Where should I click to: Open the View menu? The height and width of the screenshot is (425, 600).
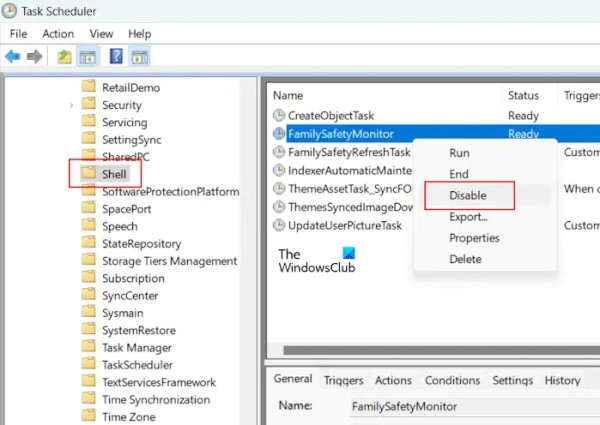pyautogui.click(x=101, y=34)
